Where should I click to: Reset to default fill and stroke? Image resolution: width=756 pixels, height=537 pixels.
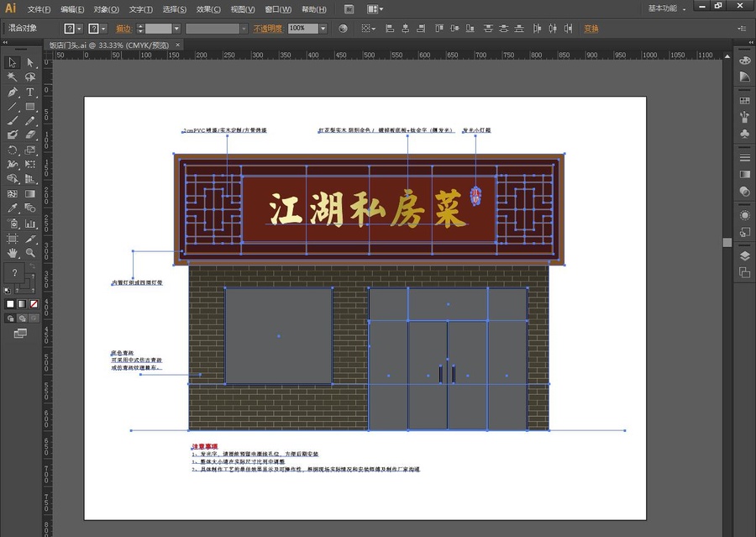coord(8,291)
